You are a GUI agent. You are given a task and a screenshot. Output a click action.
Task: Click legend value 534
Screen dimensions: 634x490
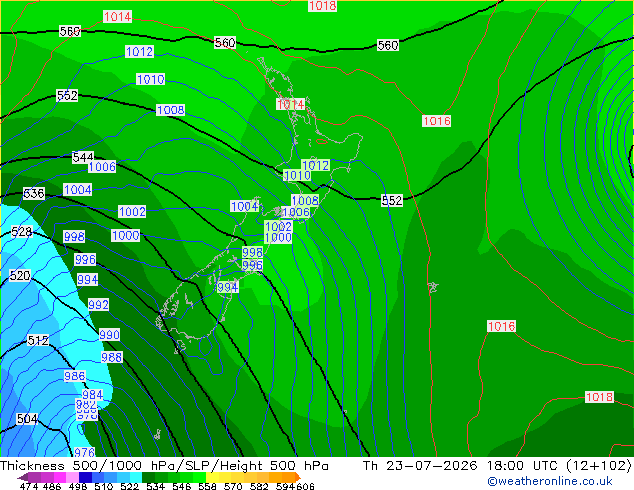[156, 486]
